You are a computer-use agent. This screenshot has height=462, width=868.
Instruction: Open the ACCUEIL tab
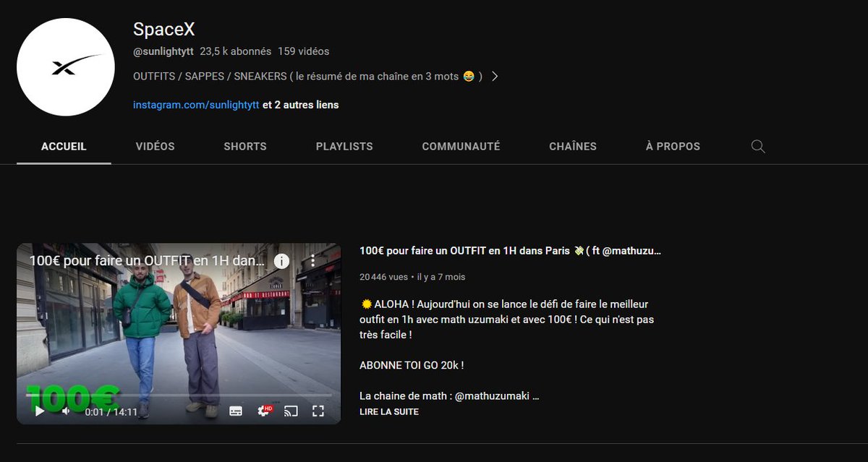click(x=64, y=146)
